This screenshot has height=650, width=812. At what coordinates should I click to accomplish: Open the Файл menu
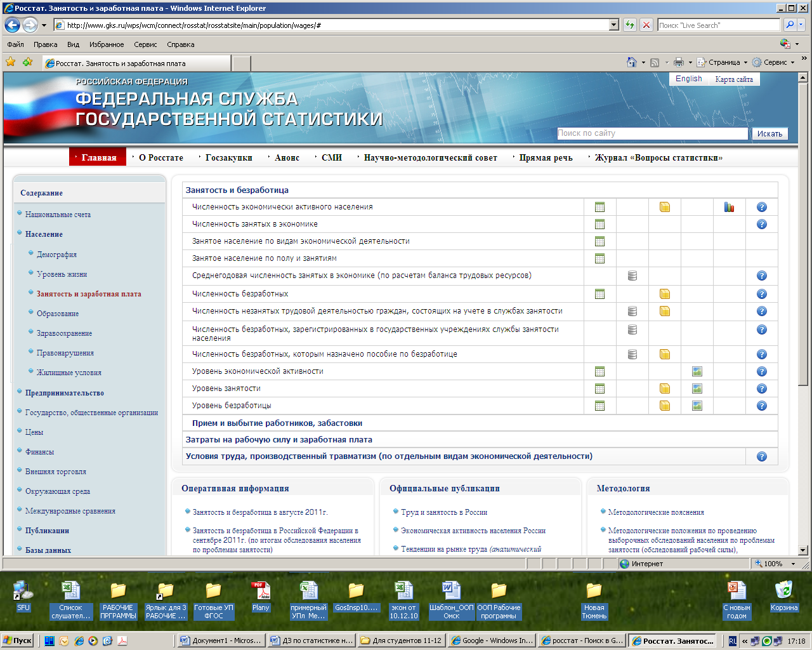click(15, 44)
